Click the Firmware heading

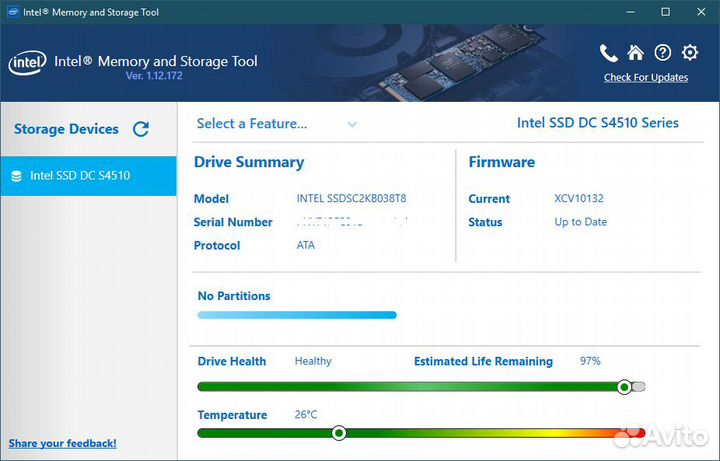tap(501, 162)
